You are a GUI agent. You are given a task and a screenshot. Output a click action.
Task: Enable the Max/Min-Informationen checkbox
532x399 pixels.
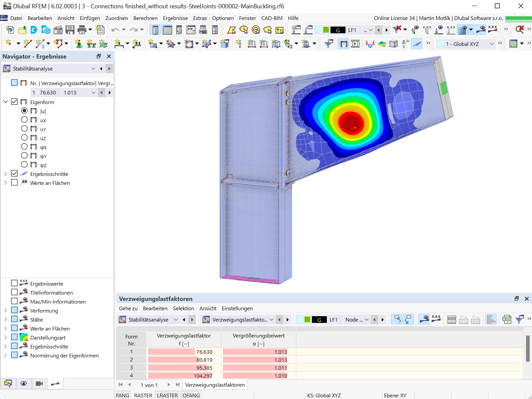pos(14,301)
